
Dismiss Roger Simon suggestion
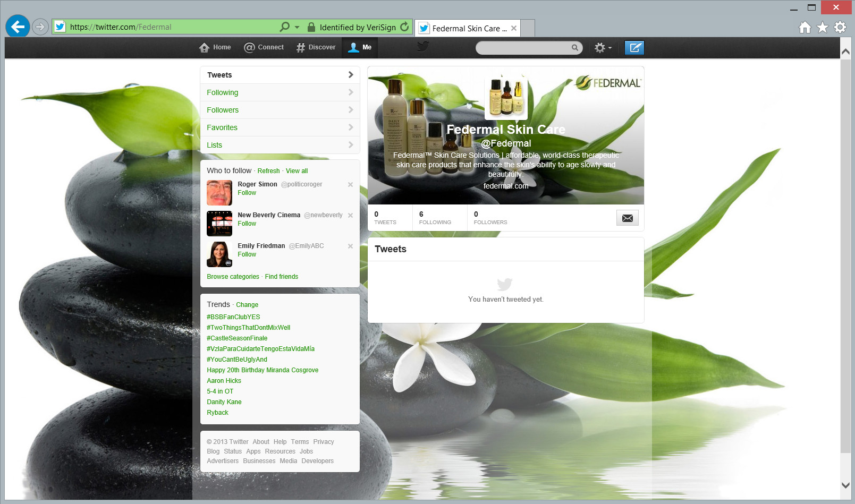pos(350,185)
